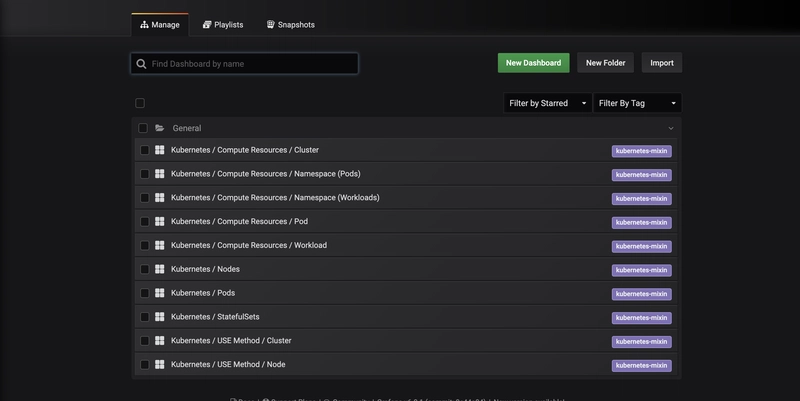The image size is (800, 401).
Task: Check the Compute Resources / Pod row checkbox
Action: [144, 221]
